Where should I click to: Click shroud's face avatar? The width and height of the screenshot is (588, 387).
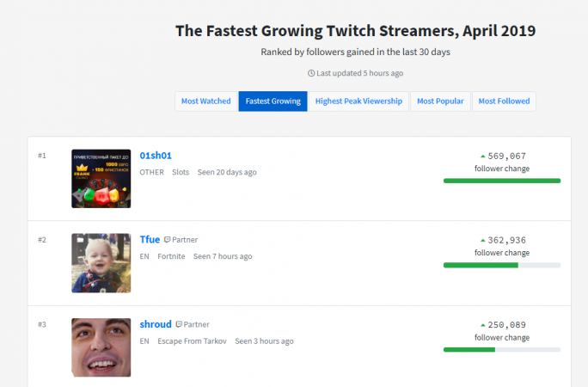point(101,347)
